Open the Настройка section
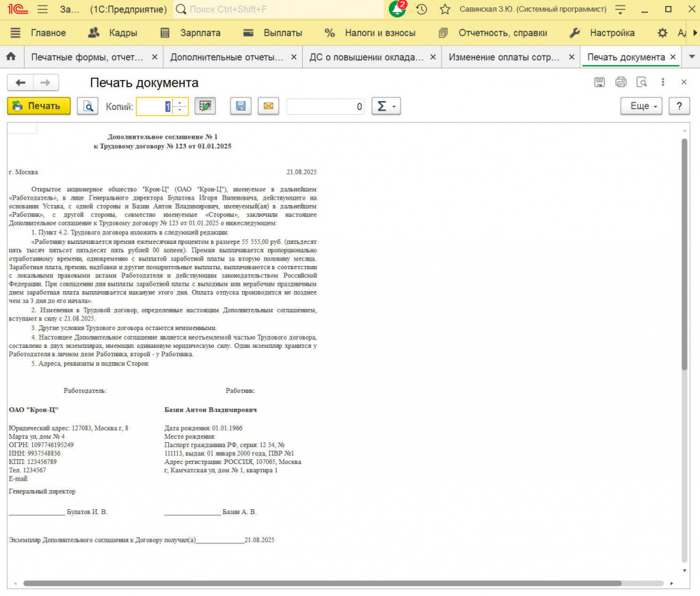The image size is (700, 596). tap(602, 33)
